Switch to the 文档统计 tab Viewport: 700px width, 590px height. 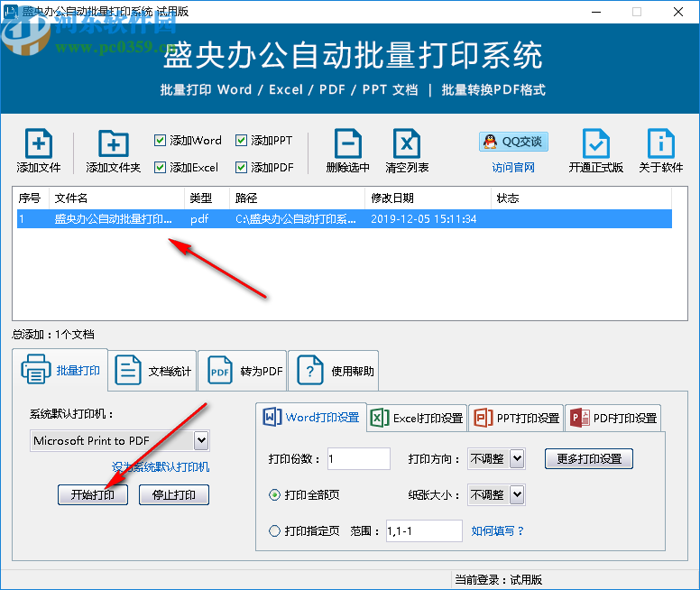click(x=152, y=371)
